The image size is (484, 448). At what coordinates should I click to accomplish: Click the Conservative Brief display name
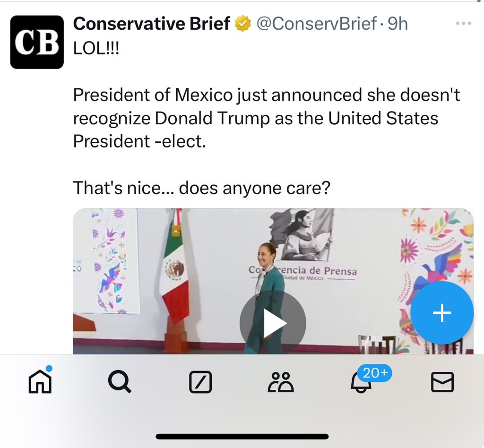pos(152,24)
